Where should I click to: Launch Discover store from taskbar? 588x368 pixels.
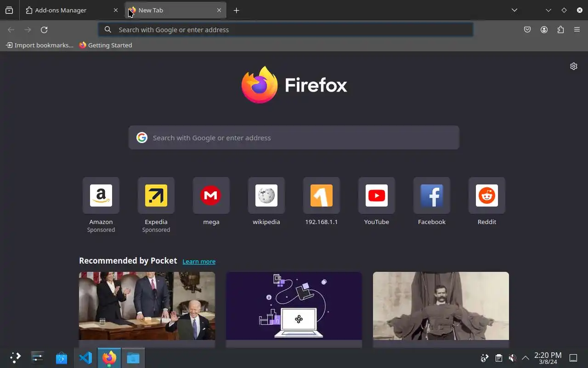[x=62, y=357]
